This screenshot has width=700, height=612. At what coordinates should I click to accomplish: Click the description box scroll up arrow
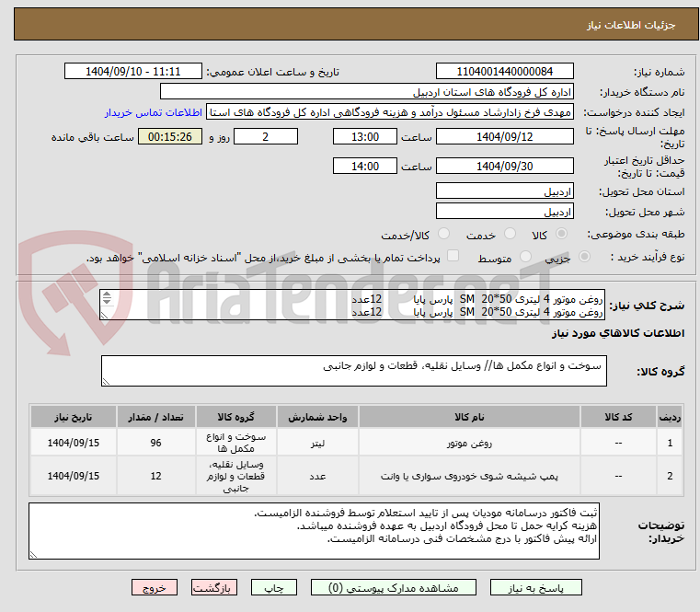coord(107,294)
